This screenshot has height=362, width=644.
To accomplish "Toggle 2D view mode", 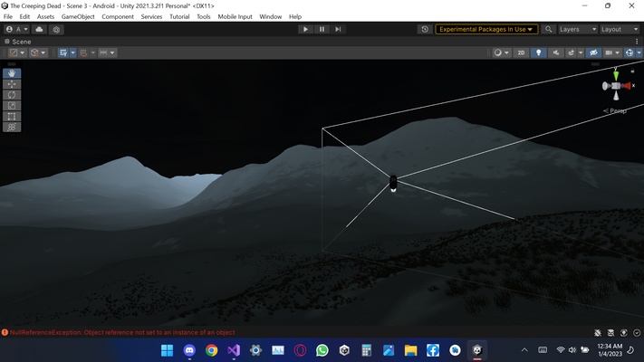I will pyautogui.click(x=521, y=52).
